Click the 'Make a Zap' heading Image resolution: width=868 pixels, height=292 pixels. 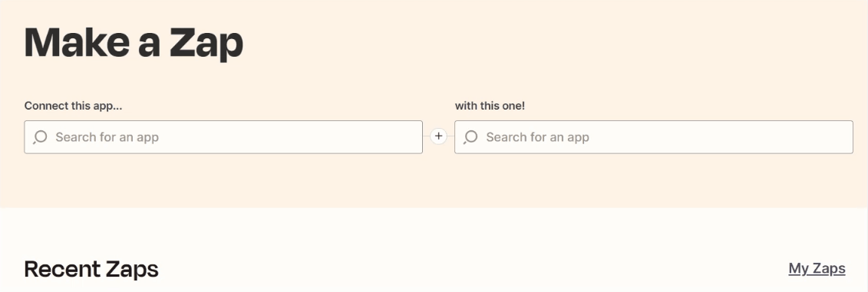(134, 43)
